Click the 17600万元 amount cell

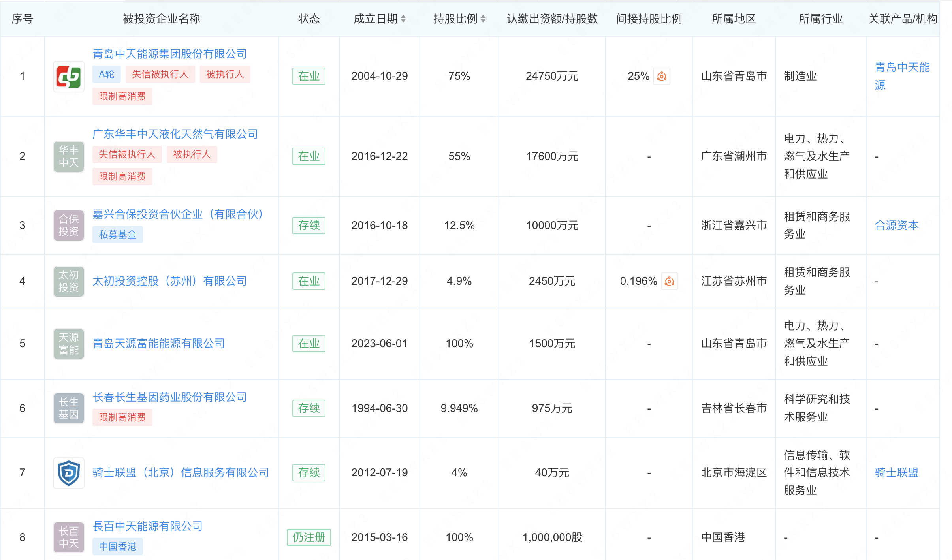pos(552,156)
